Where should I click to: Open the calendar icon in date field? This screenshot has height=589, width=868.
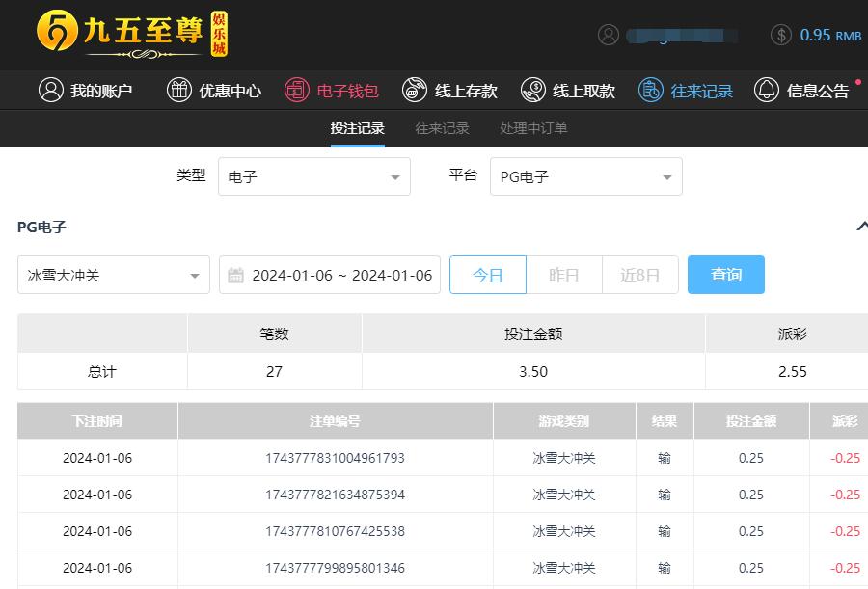click(x=236, y=276)
